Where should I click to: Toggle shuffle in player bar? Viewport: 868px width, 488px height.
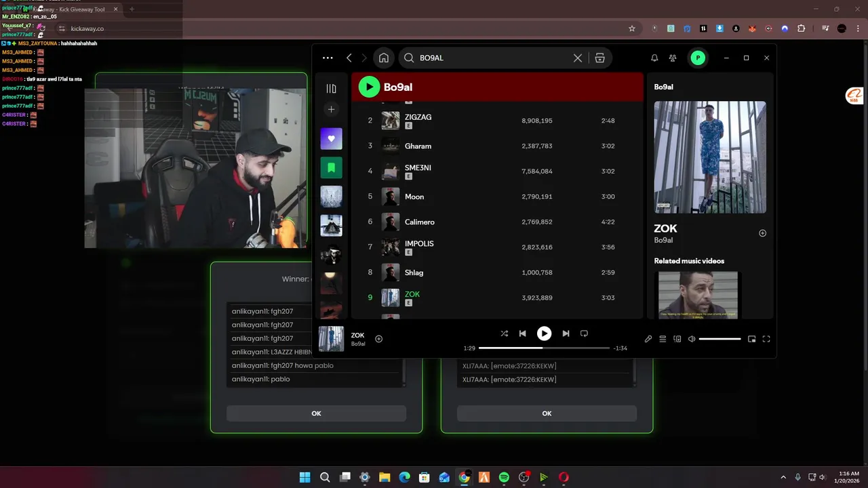click(504, 333)
